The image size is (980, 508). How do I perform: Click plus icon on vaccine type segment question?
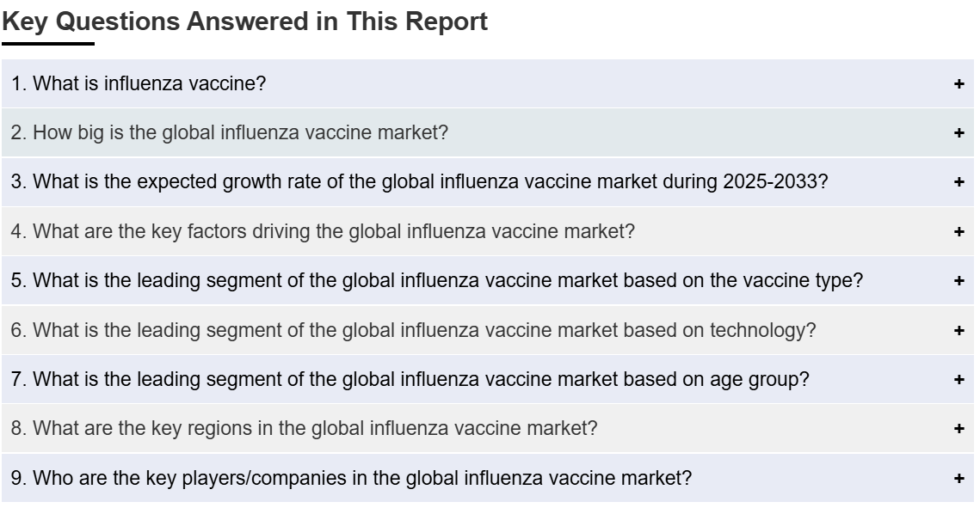[958, 281]
